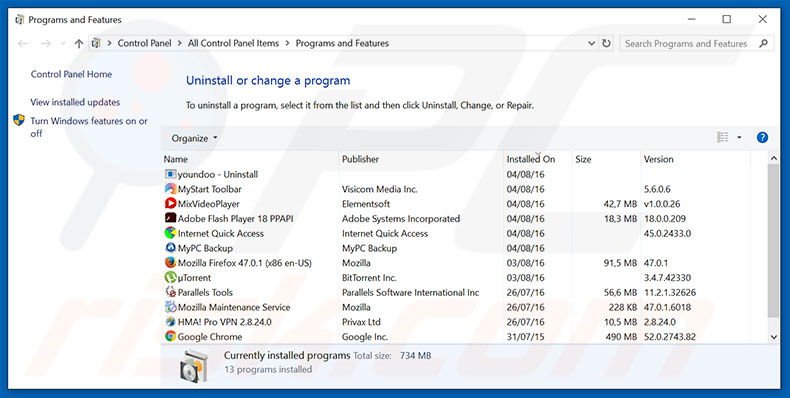The image size is (790, 398).
Task: Navigate to All Control Panel Items breadcrumb
Action: [x=233, y=43]
